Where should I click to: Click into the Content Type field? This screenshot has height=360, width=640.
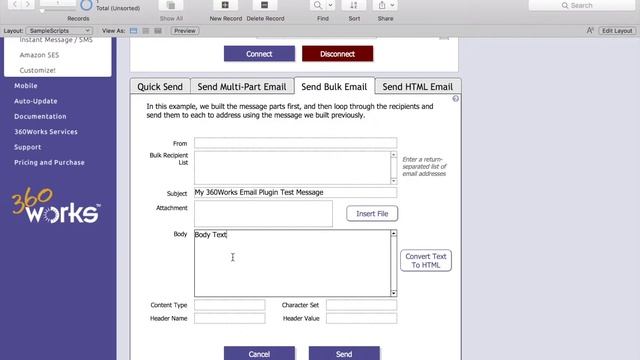229,305
